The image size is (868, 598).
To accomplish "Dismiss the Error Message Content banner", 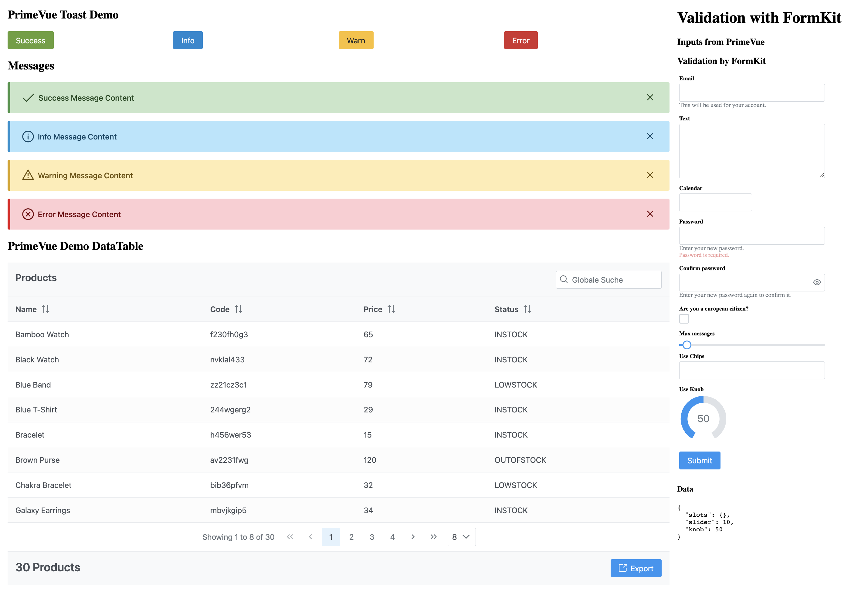I will (x=650, y=214).
